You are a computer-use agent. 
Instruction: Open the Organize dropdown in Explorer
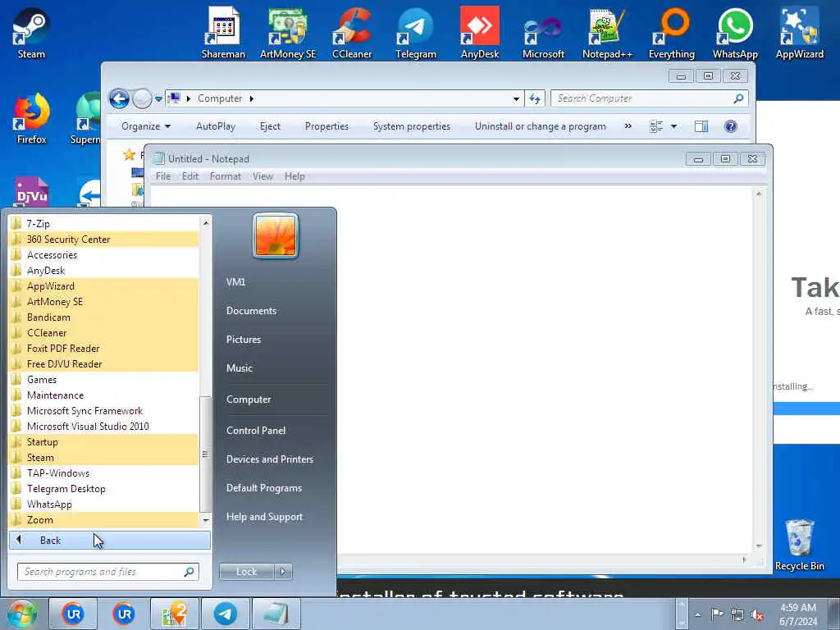[146, 126]
